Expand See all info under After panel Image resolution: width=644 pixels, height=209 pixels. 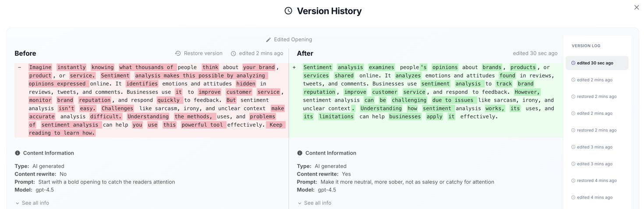[x=314, y=203]
